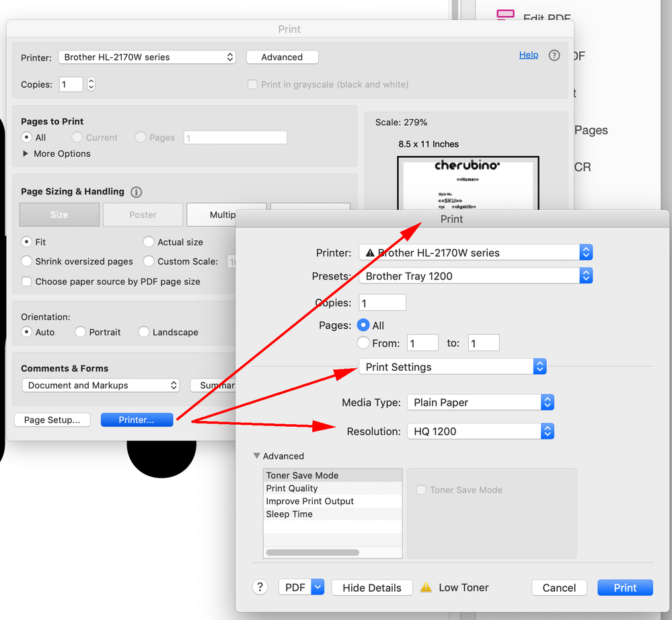The image size is (672, 620).
Task: Select the Custom Scale radio button
Action: (149, 261)
